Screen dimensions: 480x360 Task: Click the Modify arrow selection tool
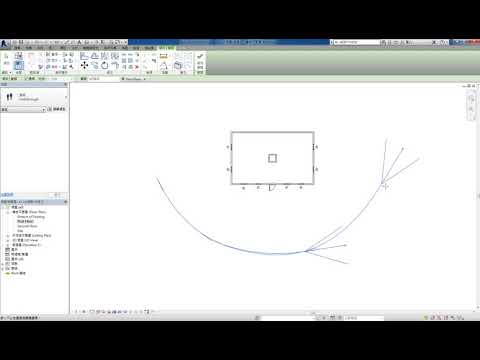[x=6, y=57]
